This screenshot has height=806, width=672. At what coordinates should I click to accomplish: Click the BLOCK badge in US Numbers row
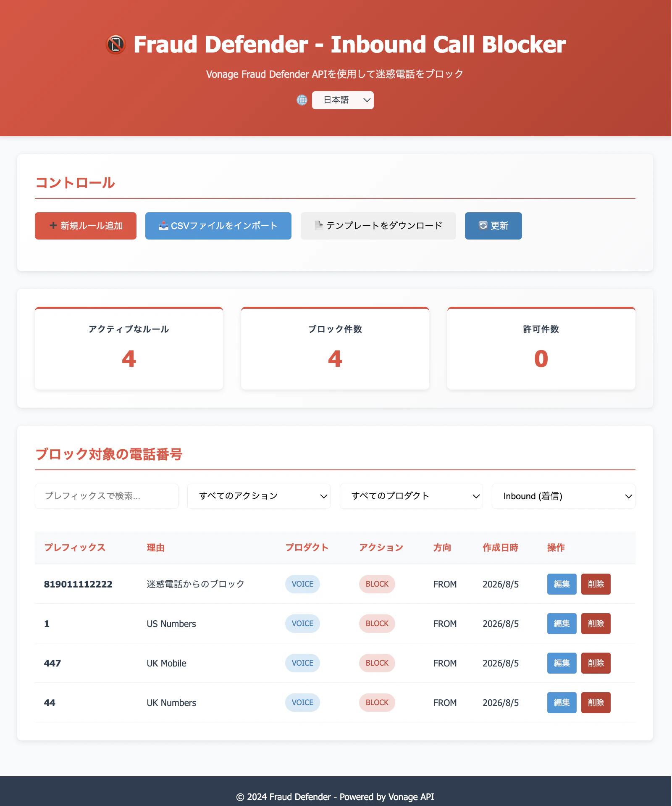[x=377, y=624]
